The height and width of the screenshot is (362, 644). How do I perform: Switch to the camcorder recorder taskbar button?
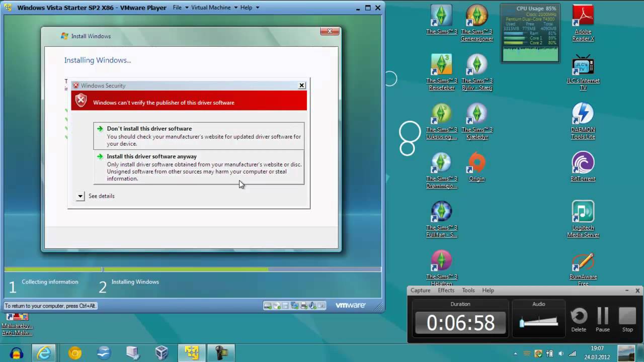[221, 353]
